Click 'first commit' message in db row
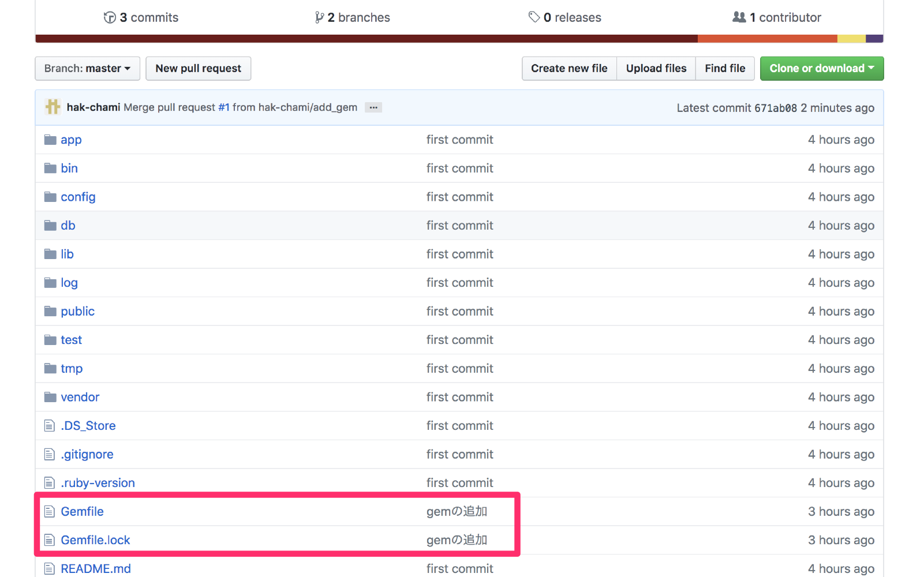 click(459, 226)
